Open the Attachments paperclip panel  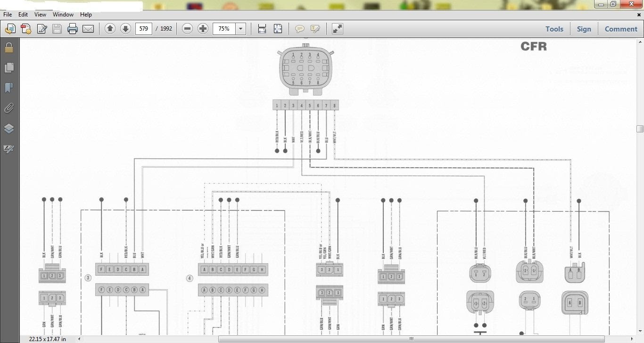coord(8,108)
